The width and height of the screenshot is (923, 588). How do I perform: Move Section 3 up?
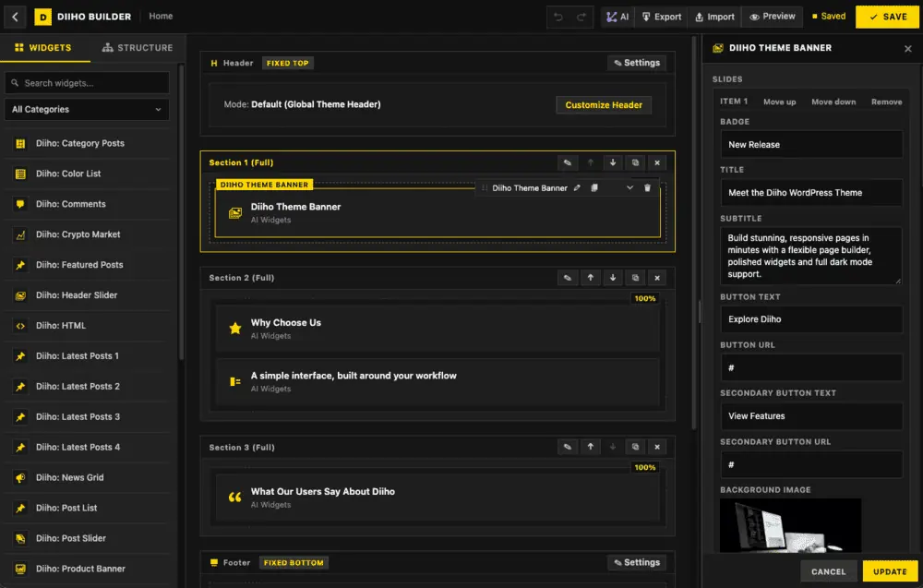[x=591, y=448]
